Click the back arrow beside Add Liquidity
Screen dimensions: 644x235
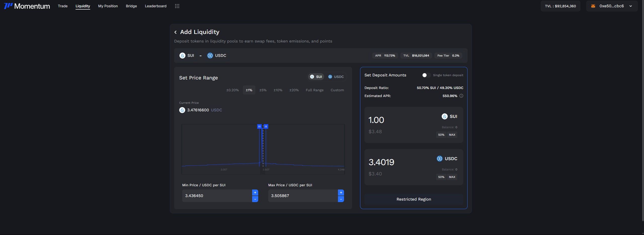pos(175,32)
